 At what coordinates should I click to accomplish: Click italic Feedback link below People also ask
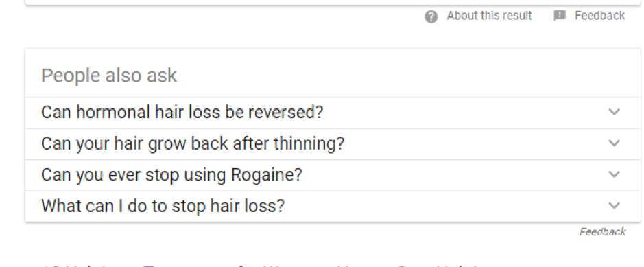click(x=603, y=232)
